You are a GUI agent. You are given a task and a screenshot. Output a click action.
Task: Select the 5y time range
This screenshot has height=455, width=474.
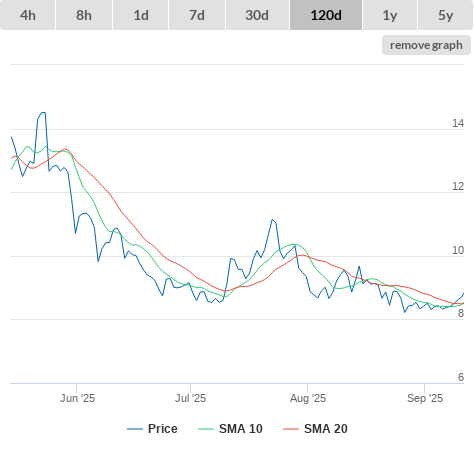point(446,15)
